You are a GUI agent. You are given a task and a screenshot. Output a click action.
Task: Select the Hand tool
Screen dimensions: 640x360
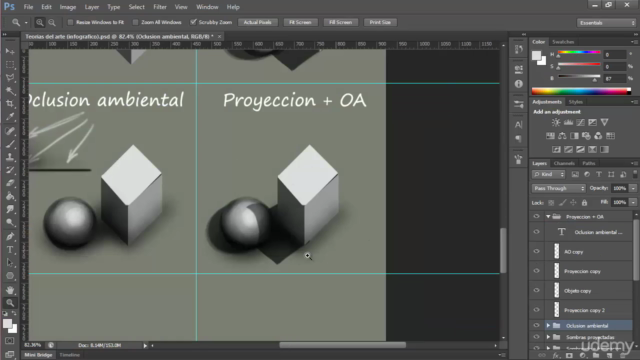[x=10, y=290]
